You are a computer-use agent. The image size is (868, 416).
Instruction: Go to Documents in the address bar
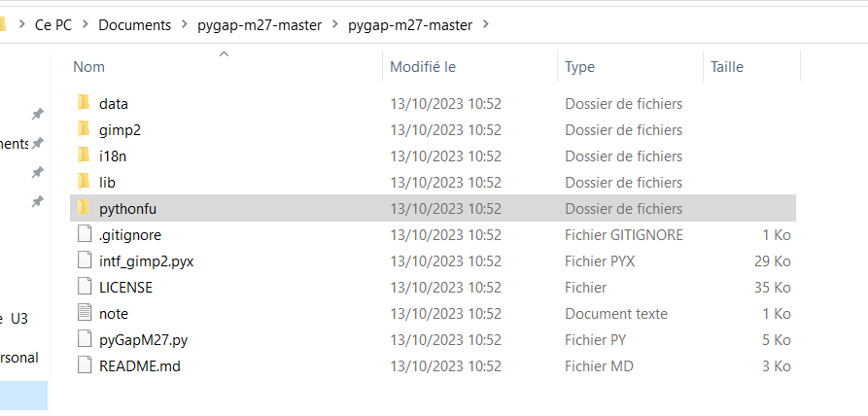pos(134,25)
